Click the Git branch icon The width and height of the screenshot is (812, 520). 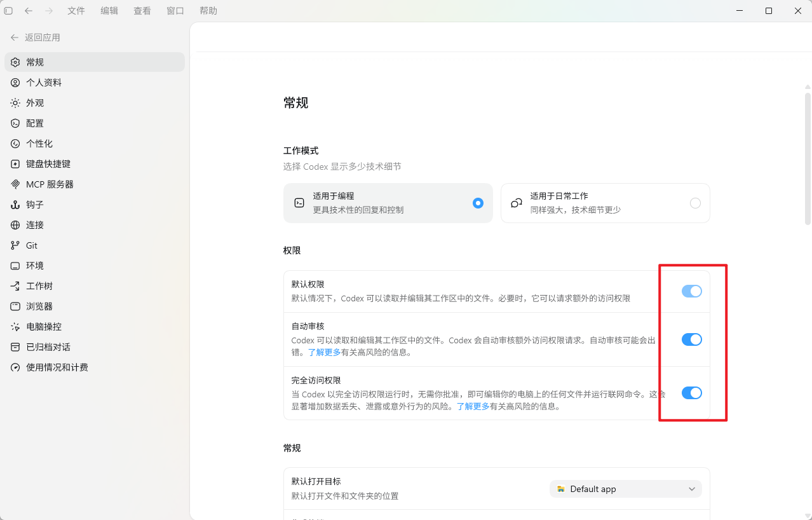[15, 245]
